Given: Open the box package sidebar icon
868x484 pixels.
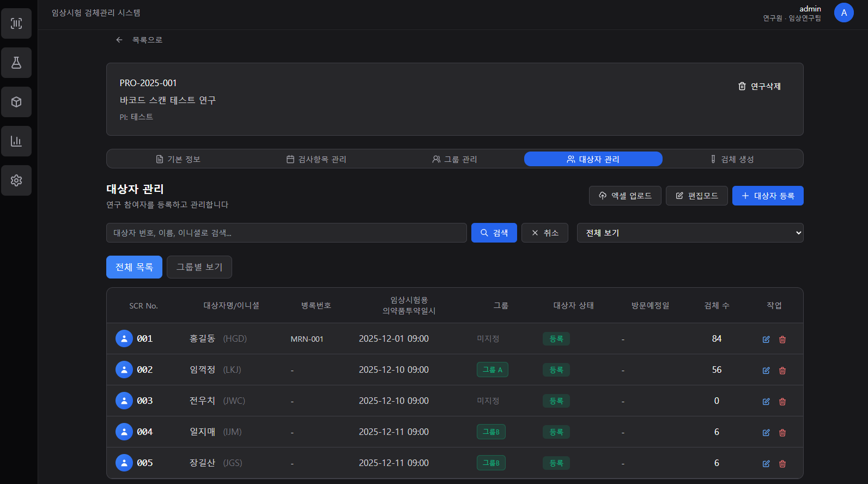Looking at the screenshot, I should pyautogui.click(x=16, y=102).
